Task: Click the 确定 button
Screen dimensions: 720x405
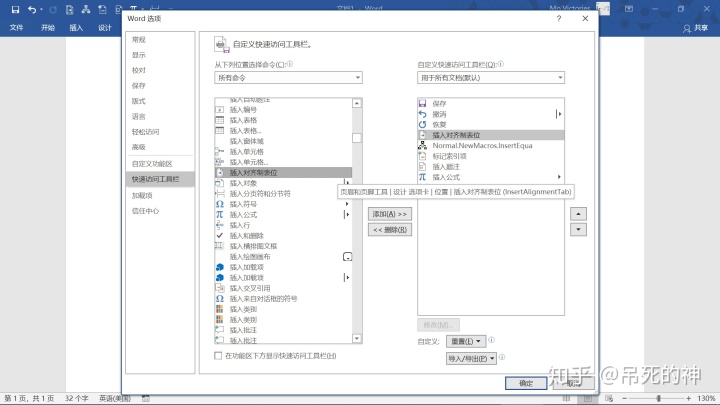Action: (x=526, y=383)
